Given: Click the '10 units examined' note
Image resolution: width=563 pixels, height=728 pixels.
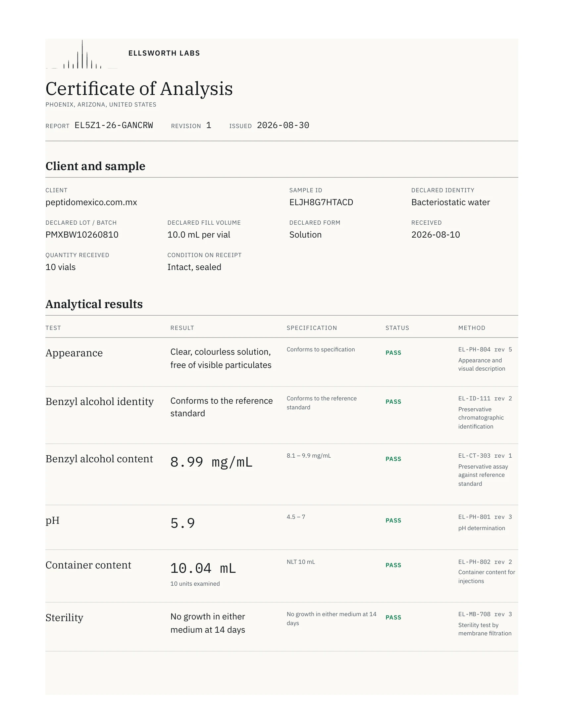Looking at the screenshot, I should click(x=195, y=584).
